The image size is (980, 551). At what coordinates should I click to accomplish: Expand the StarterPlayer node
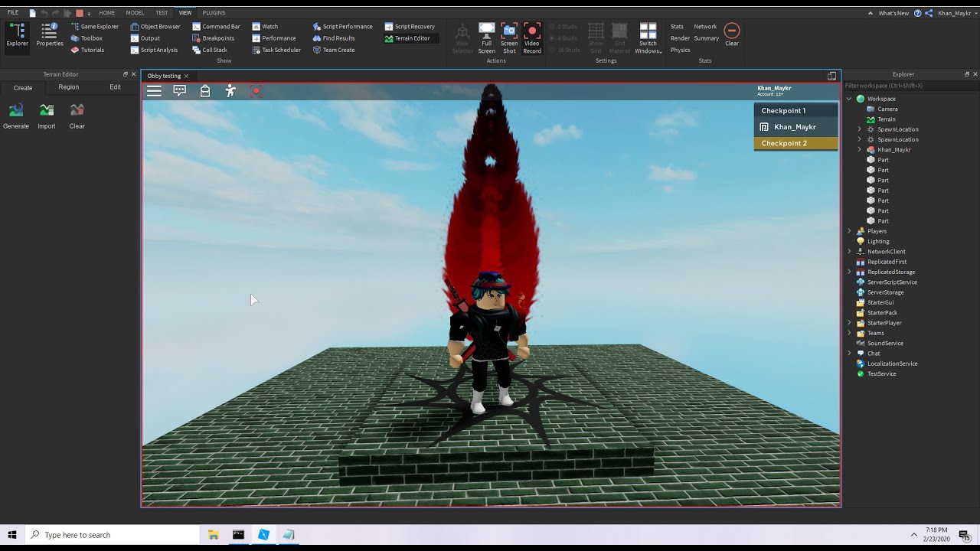click(x=849, y=323)
